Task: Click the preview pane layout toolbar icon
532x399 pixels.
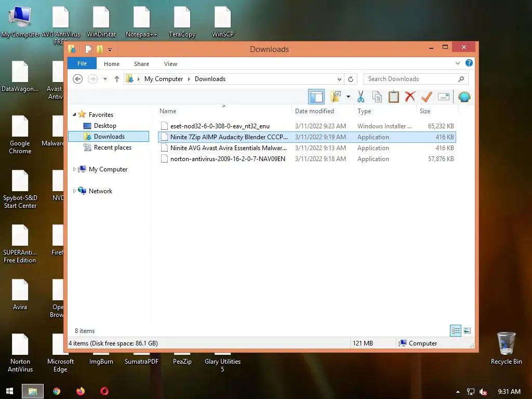Action: pos(316,97)
